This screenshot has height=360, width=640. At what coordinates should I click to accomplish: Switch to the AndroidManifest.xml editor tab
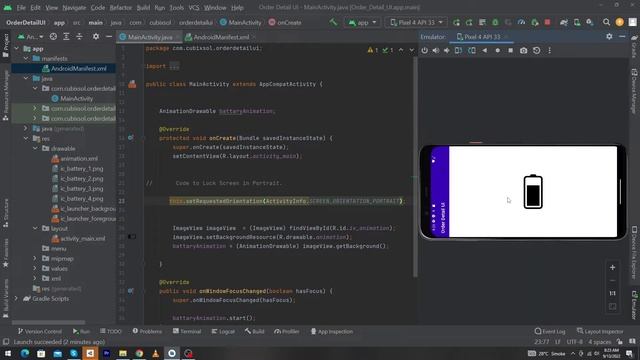point(221,37)
